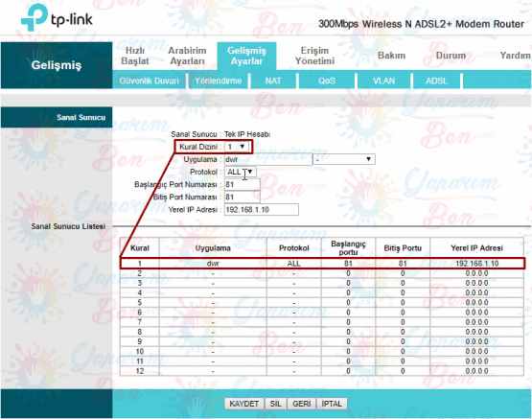
Task: Switch to the Bakım tab
Action: (391, 56)
